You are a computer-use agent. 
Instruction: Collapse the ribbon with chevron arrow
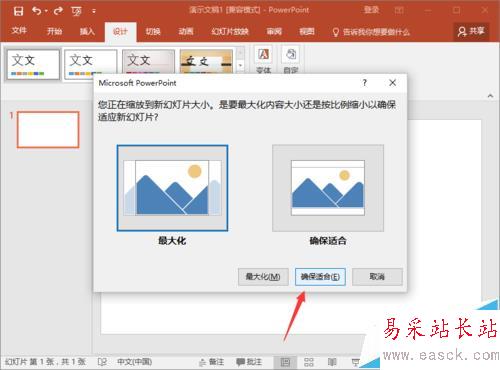pyautogui.click(x=490, y=96)
